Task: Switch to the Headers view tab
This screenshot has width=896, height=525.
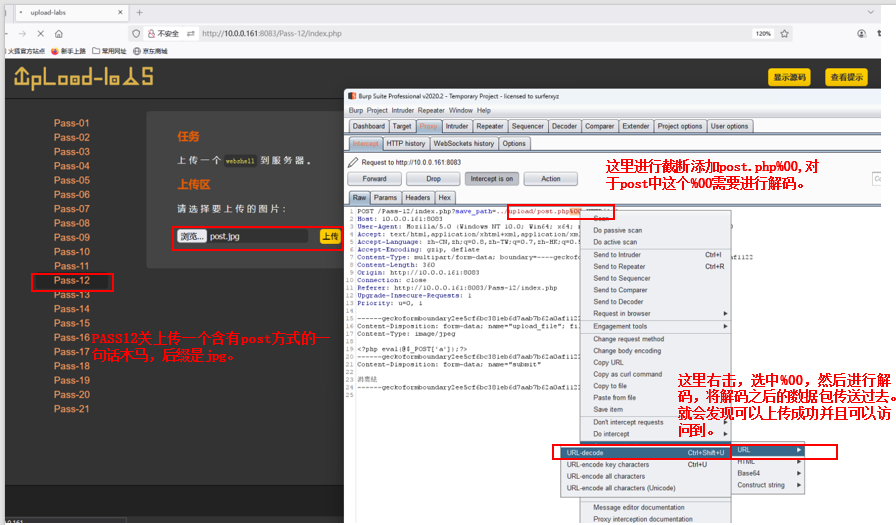Action: pyautogui.click(x=417, y=198)
